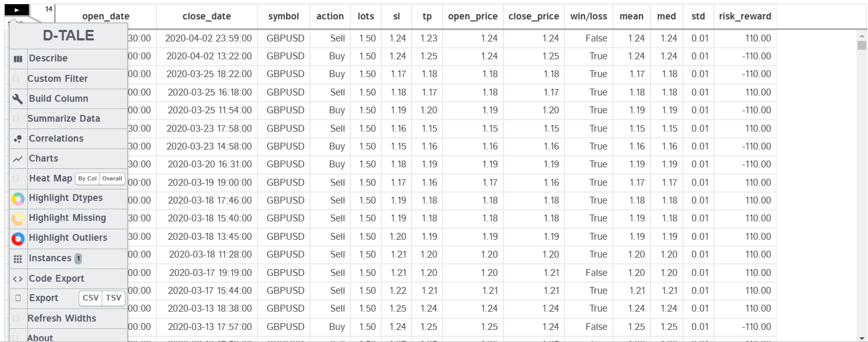Collapse the D-TALE menu with the arrow button
This screenshot has width=868, height=342.
(17, 9)
